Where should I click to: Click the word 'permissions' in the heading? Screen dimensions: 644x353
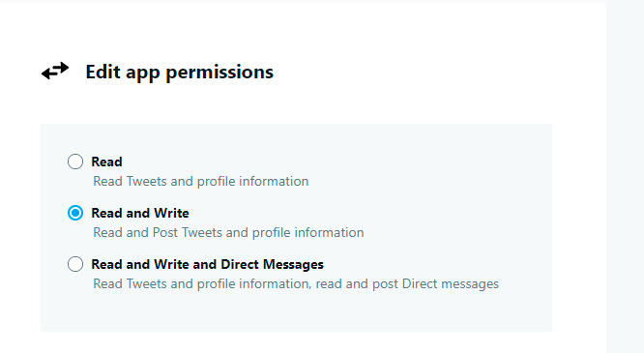[x=220, y=74]
